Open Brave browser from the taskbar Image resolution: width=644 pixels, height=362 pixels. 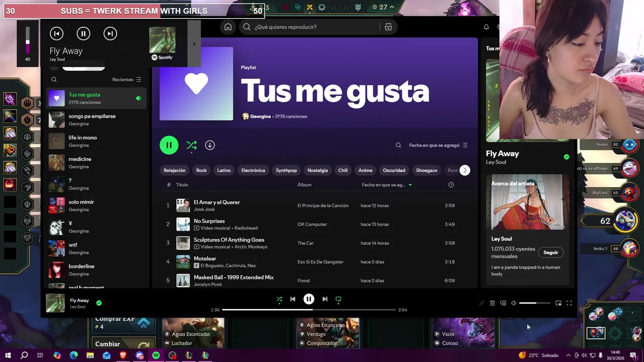pyautogui.click(x=123, y=355)
